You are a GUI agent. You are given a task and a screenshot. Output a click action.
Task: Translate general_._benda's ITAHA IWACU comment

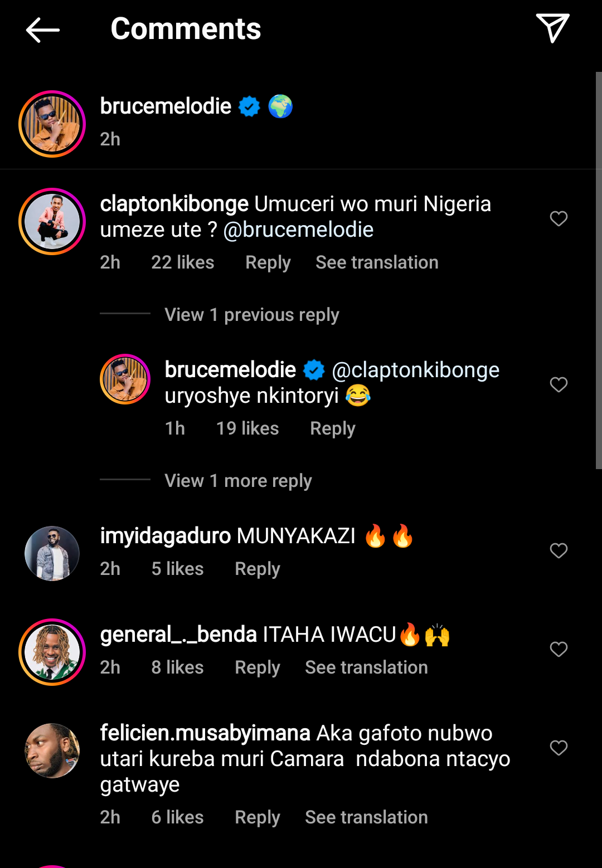(366, 667)
